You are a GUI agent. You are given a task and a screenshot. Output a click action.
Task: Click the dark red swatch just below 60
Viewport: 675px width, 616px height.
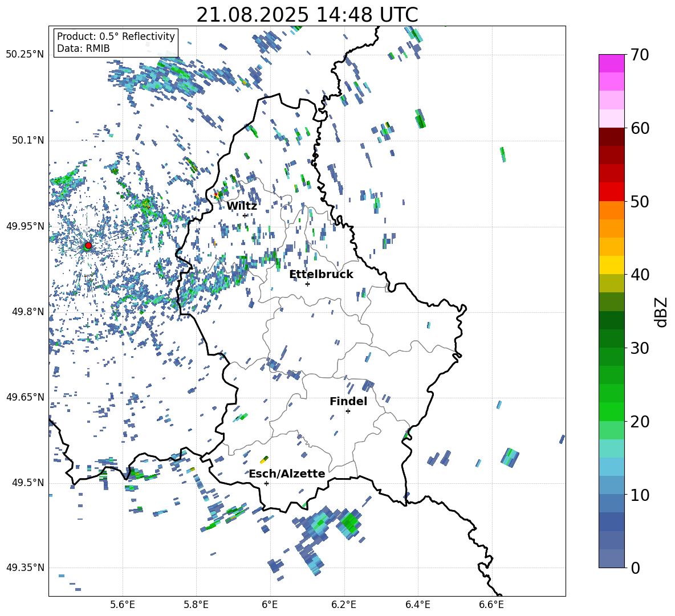tap(611, 136)
